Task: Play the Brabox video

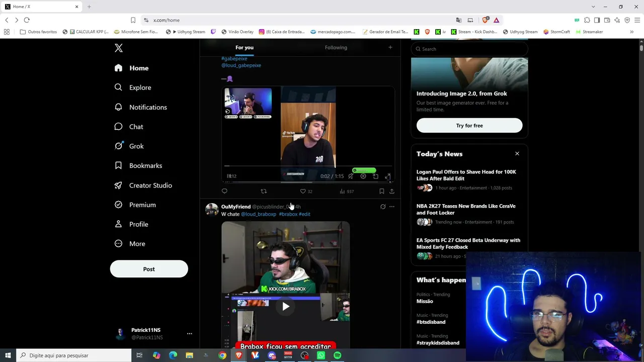Action: tap(286, 306)
